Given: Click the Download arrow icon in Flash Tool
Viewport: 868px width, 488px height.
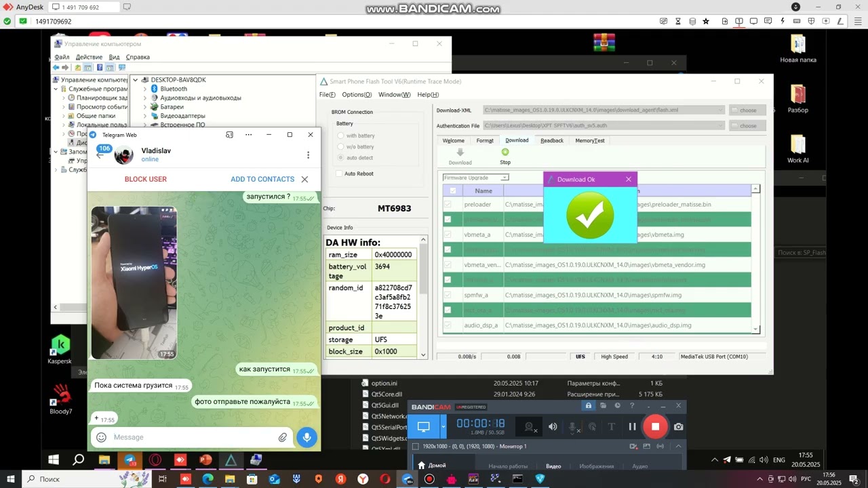Looking at the screenshot, I should coord(460,152).
